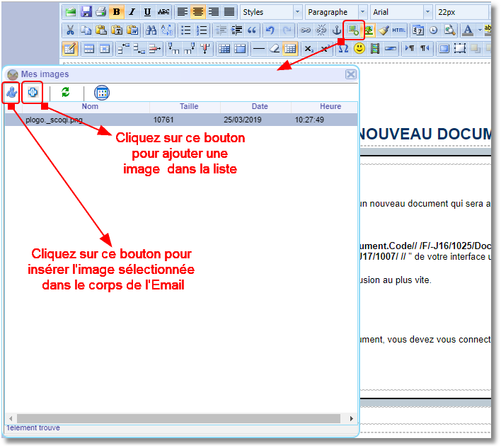501x448 pixels.
Task: Sort list by Taille column header
Action: point(189,107)
